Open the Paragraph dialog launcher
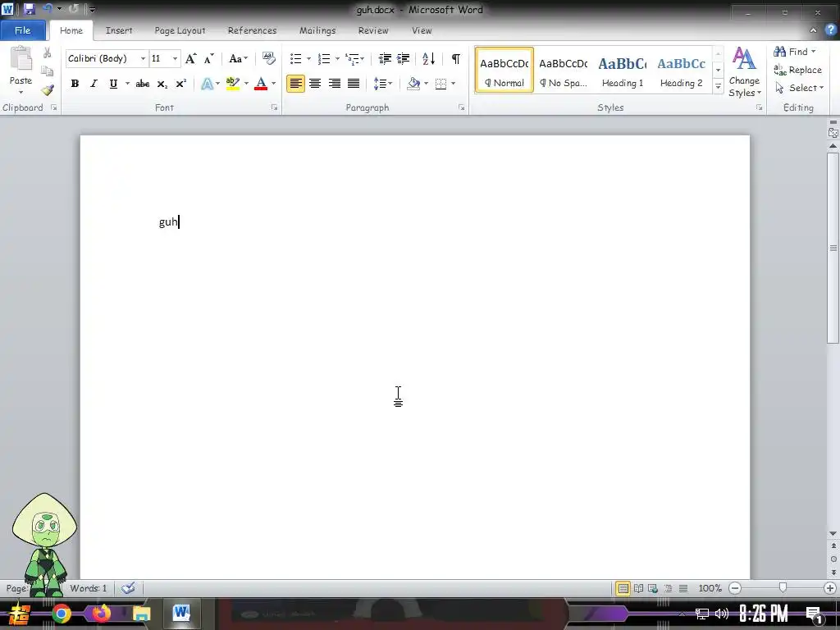This screenshot has width=840, height=630. pos(461,107)
